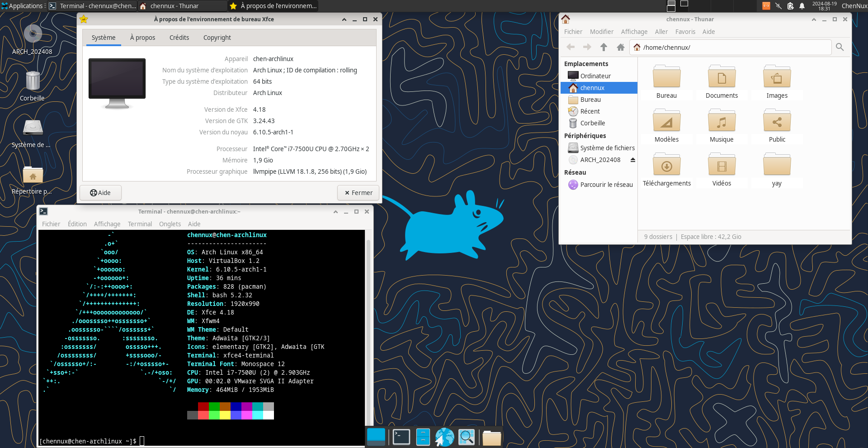Open the Édition menu in Terminal

[77, 224]
